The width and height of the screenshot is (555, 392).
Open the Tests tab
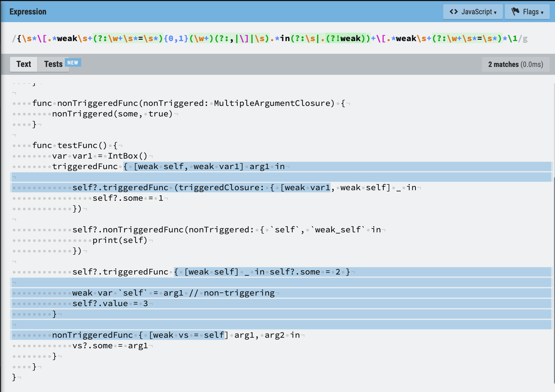(x=53, y=64)
